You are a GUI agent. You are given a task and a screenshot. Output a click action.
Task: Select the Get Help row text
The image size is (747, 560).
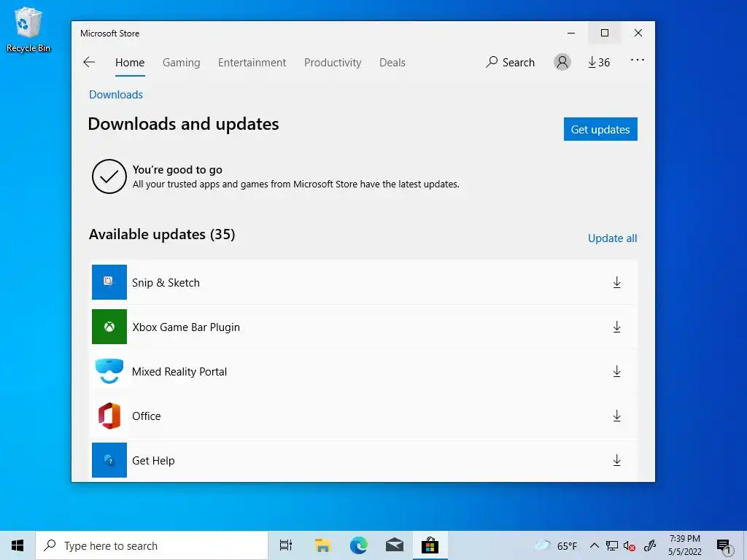coord(153,461)
